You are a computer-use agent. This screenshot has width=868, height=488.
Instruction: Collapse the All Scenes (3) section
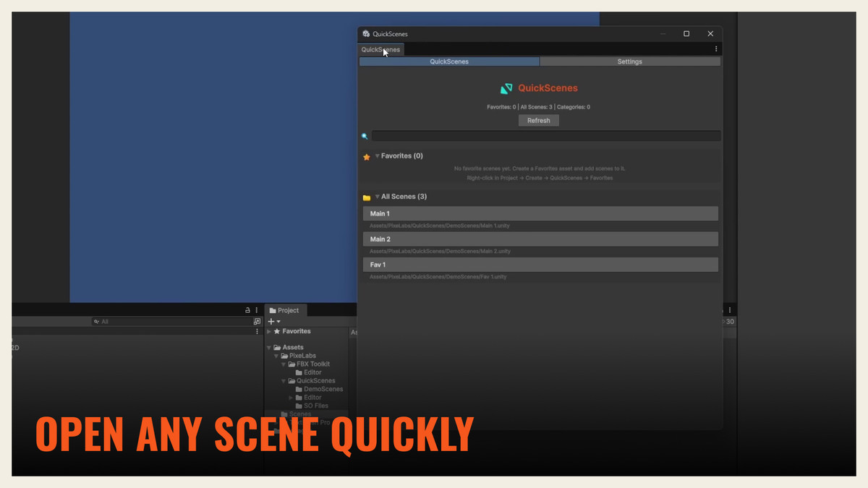(377, 196)
